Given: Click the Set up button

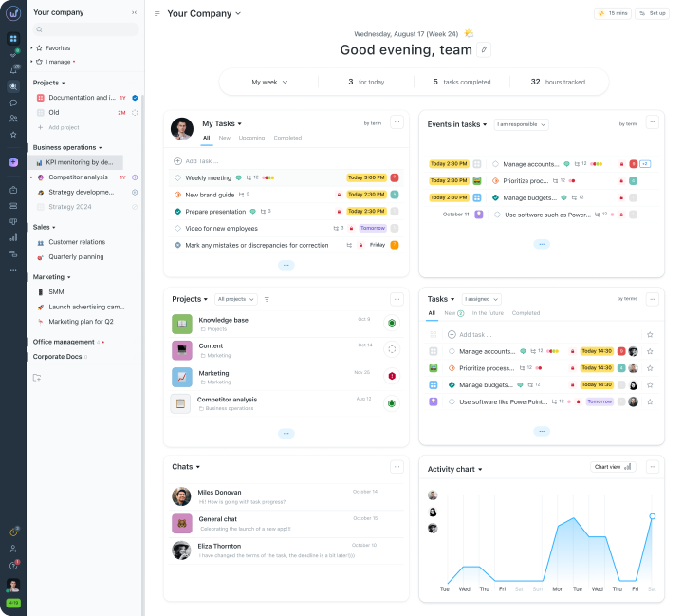Looking at the screenshot, I should point(652,13).
